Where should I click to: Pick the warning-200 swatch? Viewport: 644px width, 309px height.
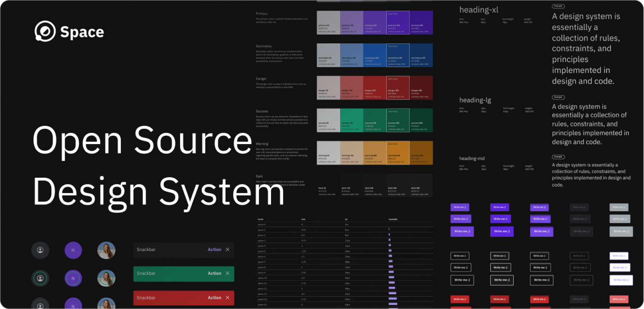(375, 153)
